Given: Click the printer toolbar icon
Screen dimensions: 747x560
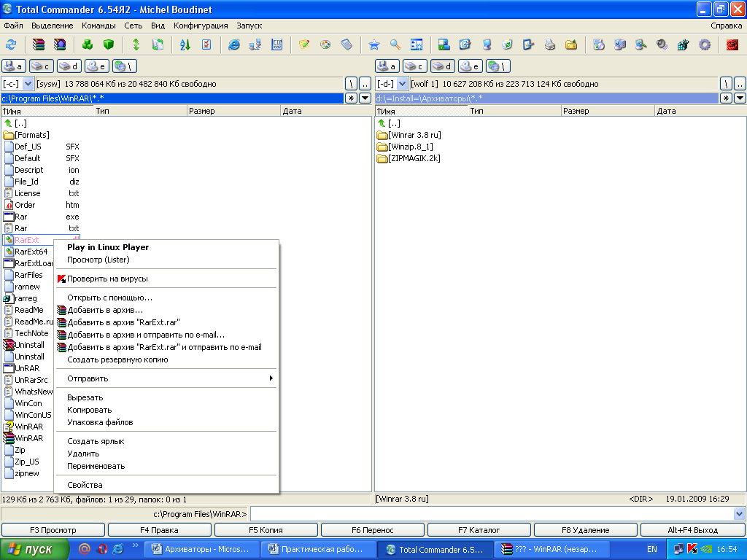Looking at the screenshot, I should (550, 44).
